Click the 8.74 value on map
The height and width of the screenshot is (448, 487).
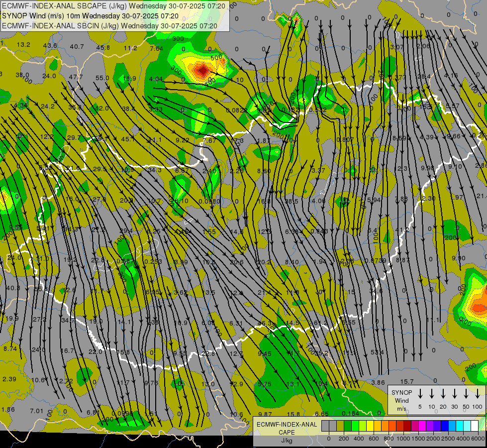(x=10, y=348)
